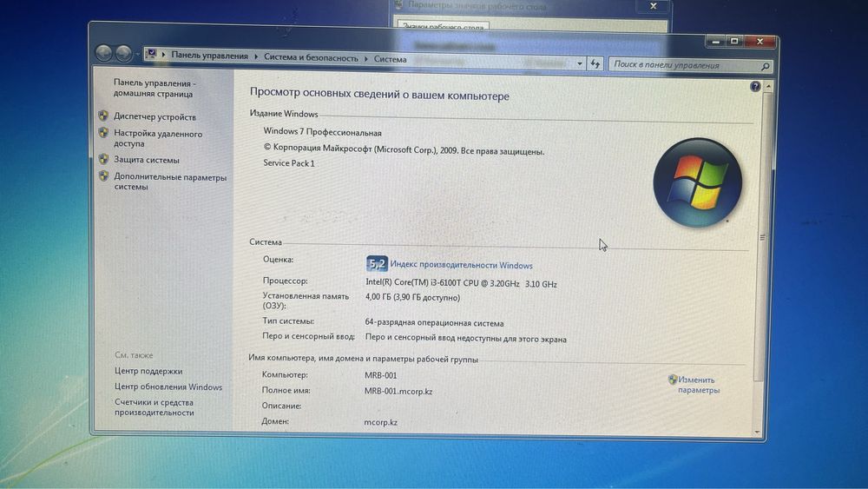This screenshot has width=868, height=489.
Task: Open Диспетчер устройств link
Action: pyautogui.click(x=155, y=117)
